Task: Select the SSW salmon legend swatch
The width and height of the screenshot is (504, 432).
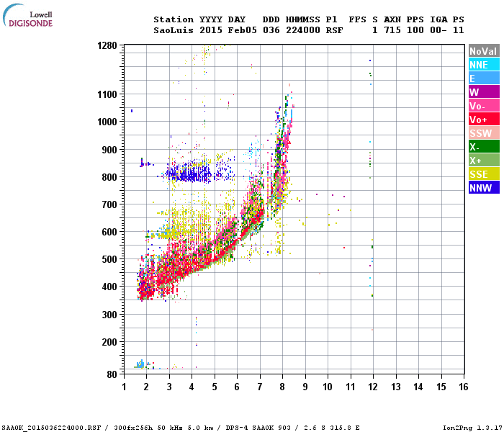Action: pyautogui.click(x=484, y=133)
